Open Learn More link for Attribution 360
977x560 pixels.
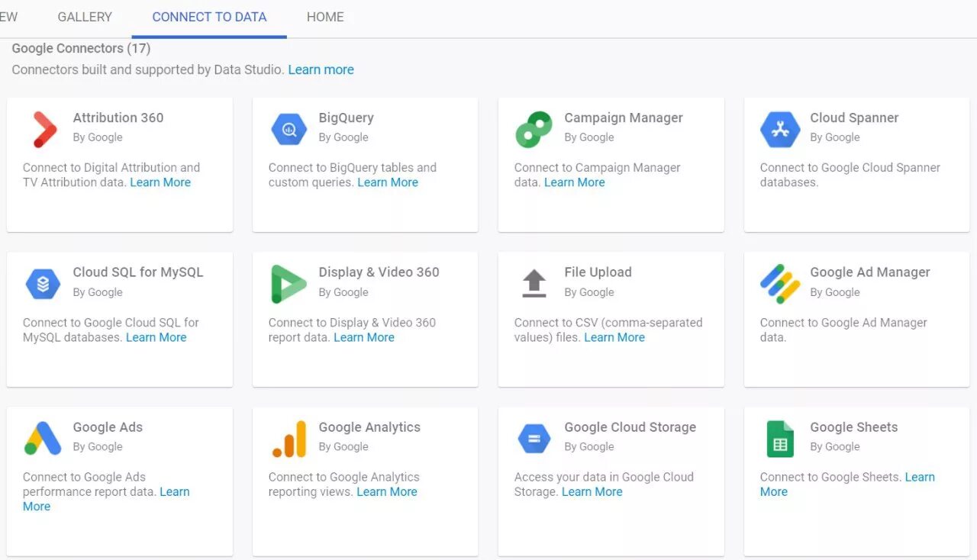coord(160,182)
